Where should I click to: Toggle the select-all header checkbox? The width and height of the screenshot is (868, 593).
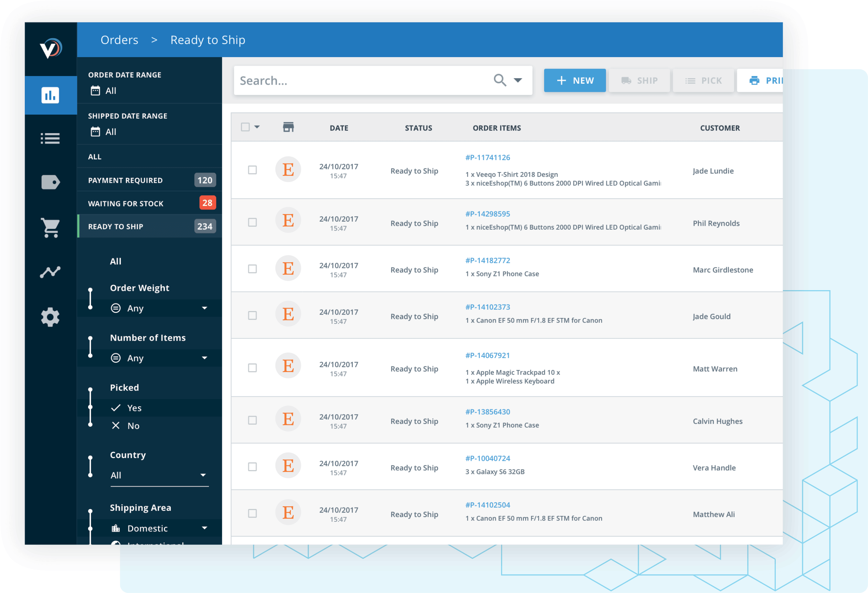[x=245, y=127]
